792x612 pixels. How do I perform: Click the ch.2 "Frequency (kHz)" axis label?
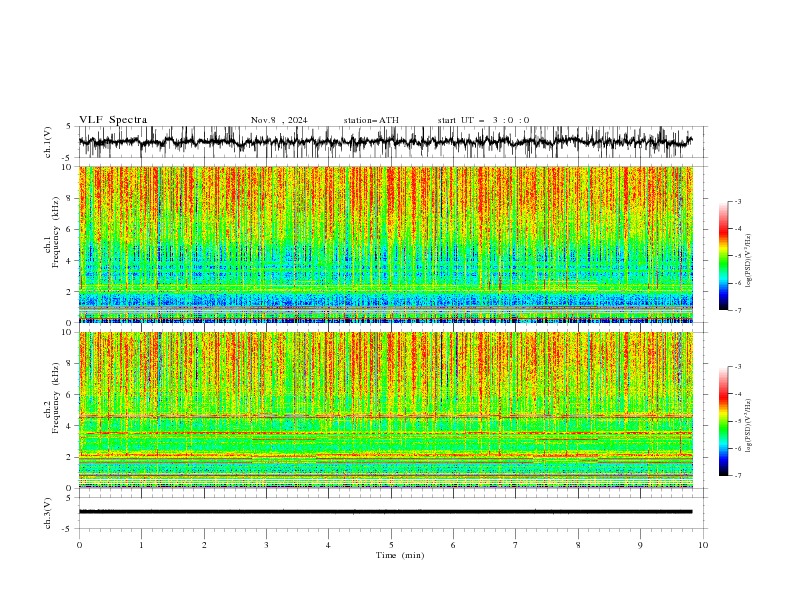(56, 397)
